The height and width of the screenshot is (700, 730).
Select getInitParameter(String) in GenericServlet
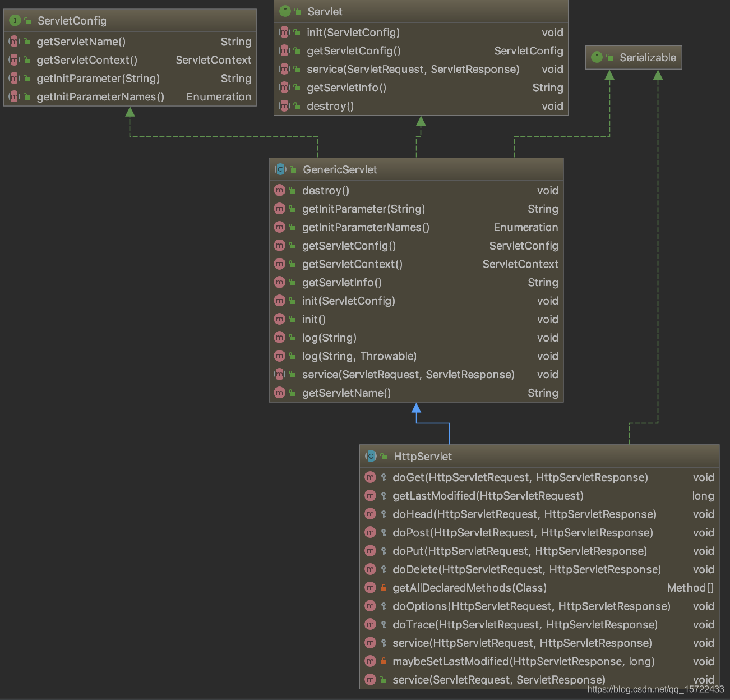tap(363, 209)
